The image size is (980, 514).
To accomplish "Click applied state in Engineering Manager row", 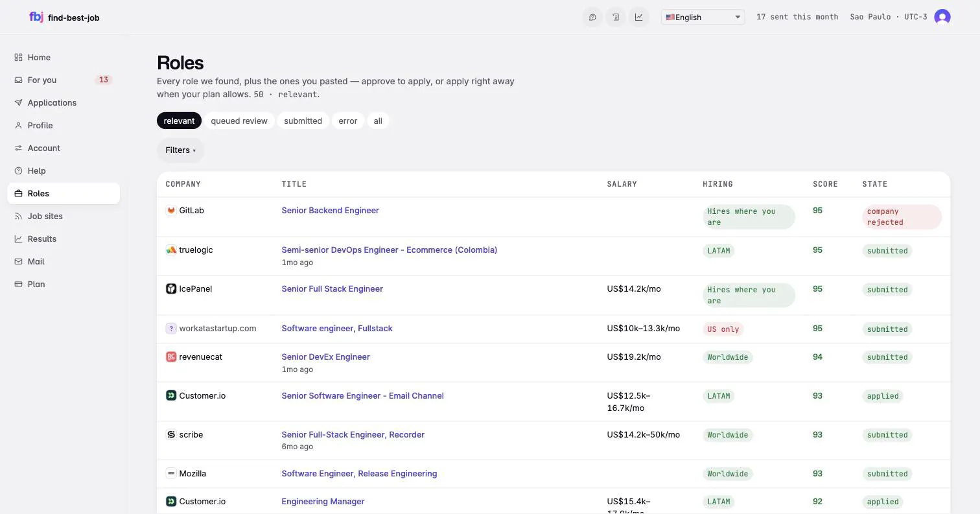I will [x=883, y=502].
